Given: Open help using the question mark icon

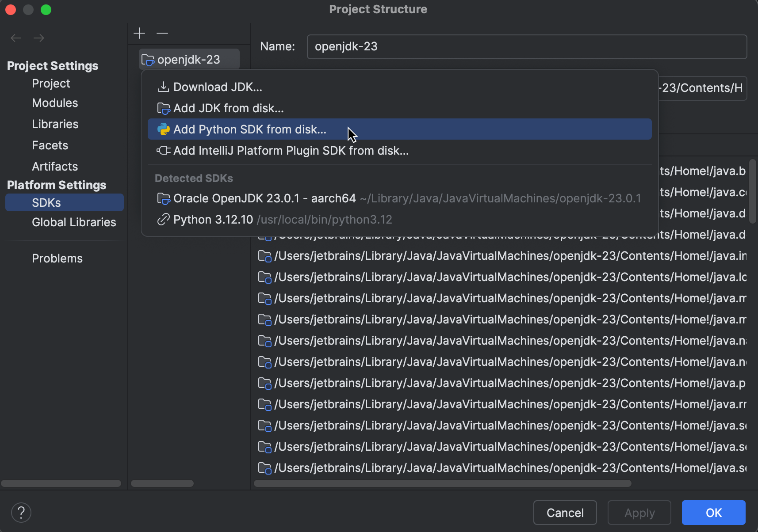Looking at the screenshot, I should tap(21, 512).
